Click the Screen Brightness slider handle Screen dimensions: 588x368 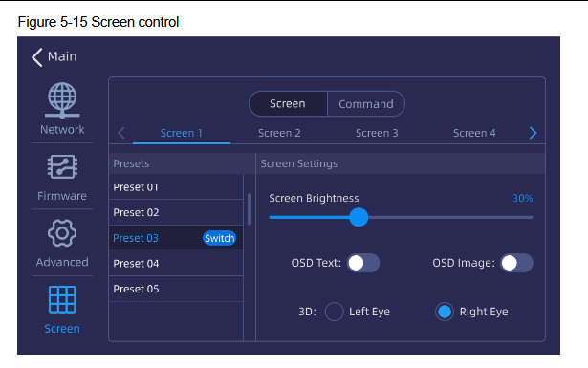point(359,217)
